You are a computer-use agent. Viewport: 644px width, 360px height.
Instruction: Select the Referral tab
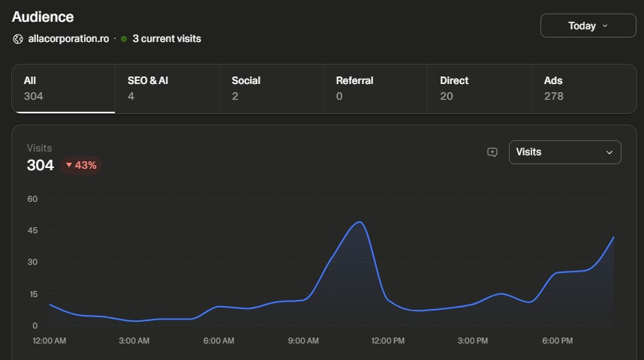coord(375,88)
